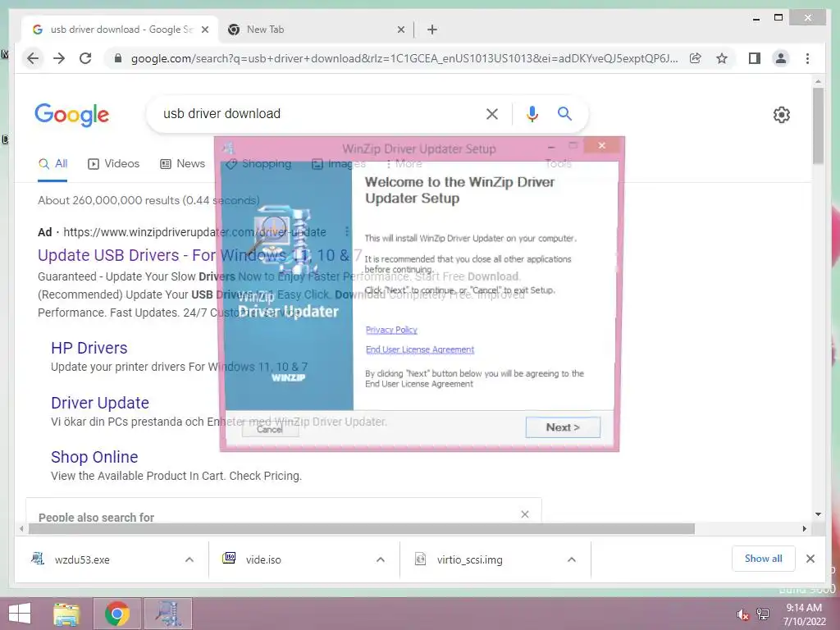Open Chrome's three-dot menu

pyautogui.click(x=807, y=58)
